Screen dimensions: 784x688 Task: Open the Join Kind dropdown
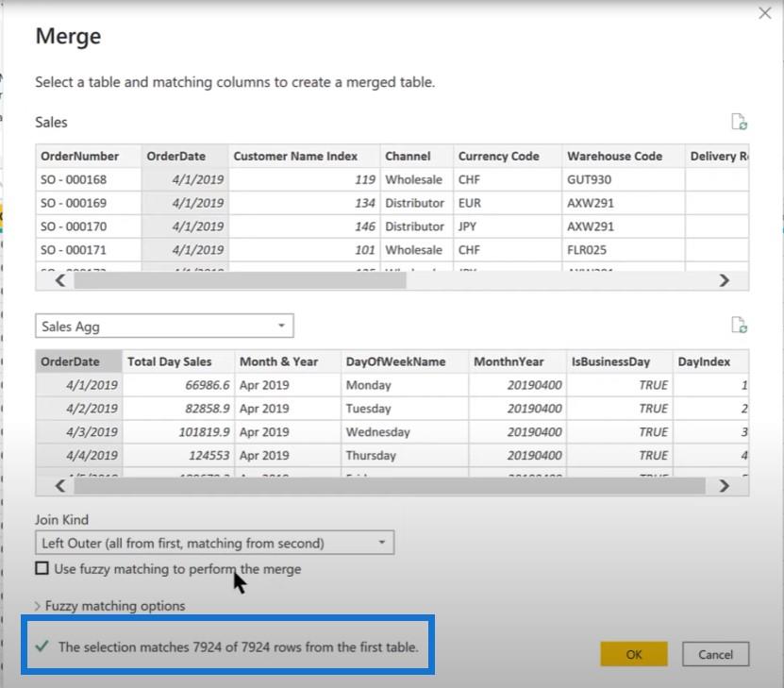(214, 543)
